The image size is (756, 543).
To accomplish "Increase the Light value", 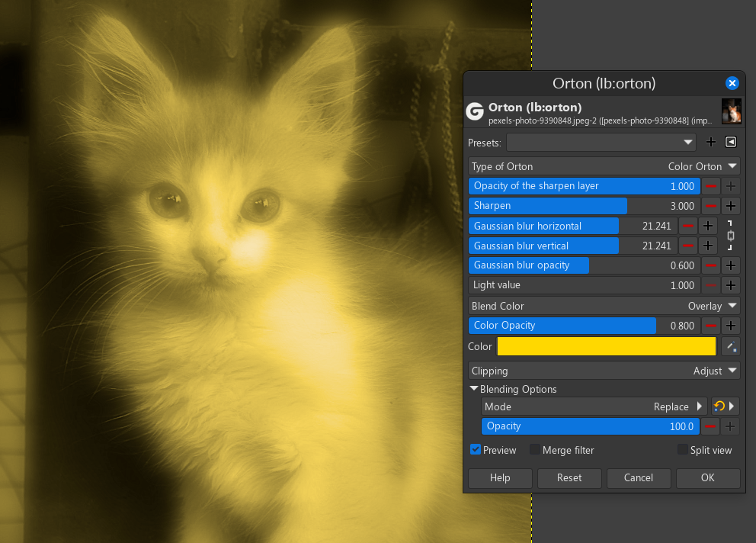I will pyautogui.click(x=731, y=285).
